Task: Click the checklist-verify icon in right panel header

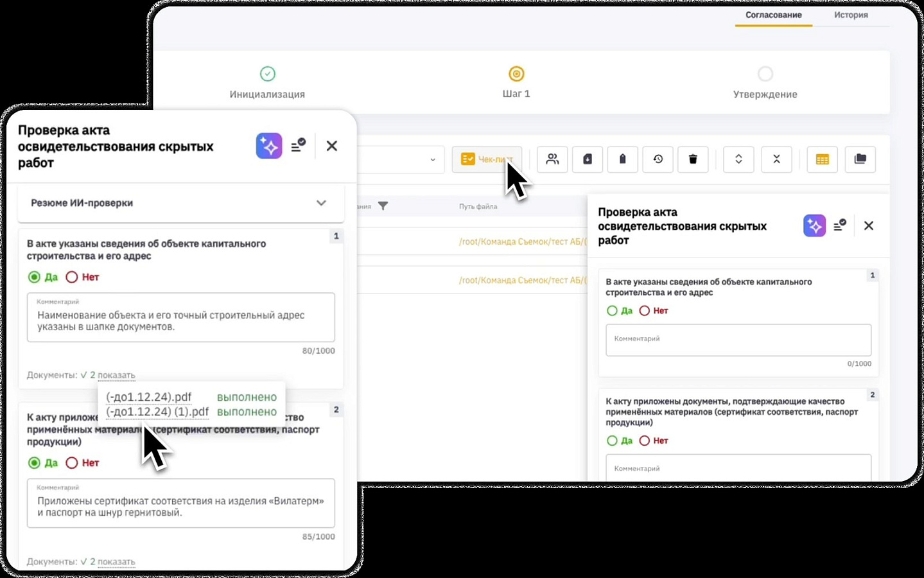Action: tap(840, 225)
